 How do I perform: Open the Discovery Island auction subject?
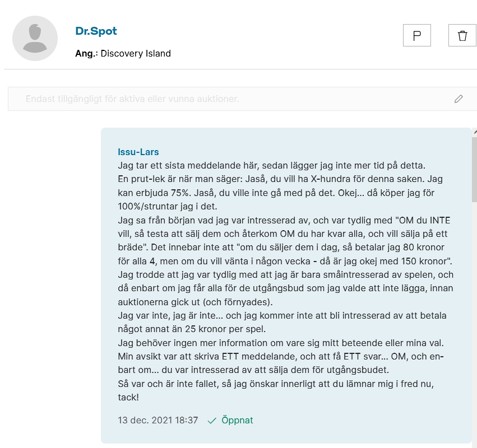[136, 54]
